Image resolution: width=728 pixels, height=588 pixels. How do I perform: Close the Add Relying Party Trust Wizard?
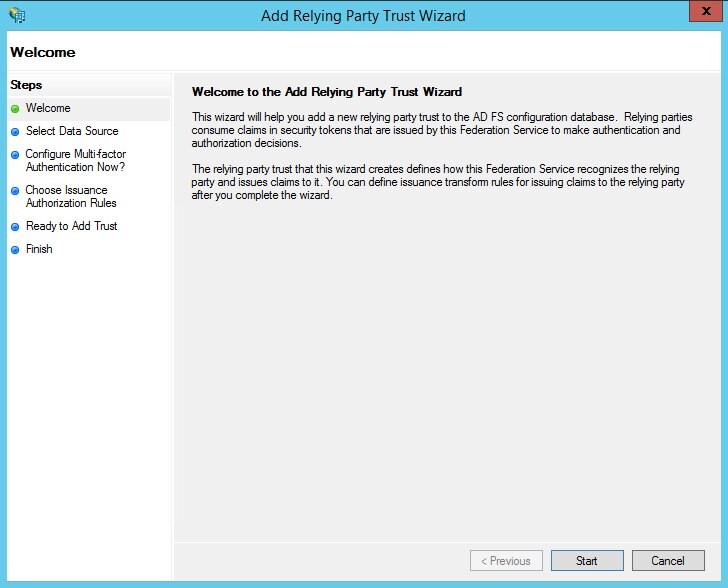[x=706, y=11]
